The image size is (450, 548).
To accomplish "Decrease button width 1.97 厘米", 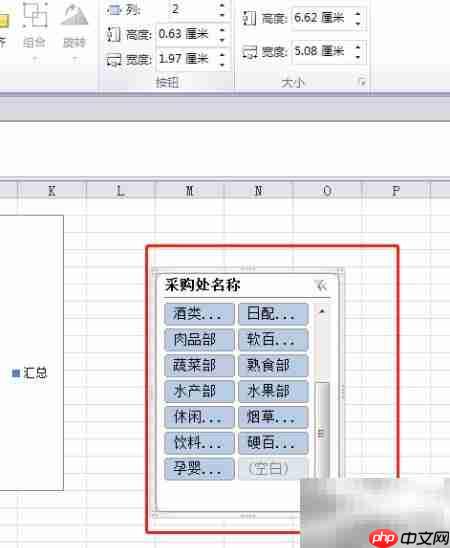I will 222,64.
